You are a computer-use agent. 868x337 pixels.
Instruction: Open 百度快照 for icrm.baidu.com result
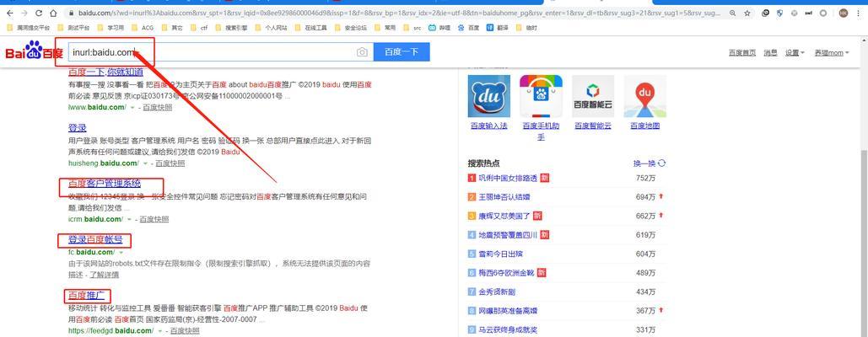coord(154,219)
